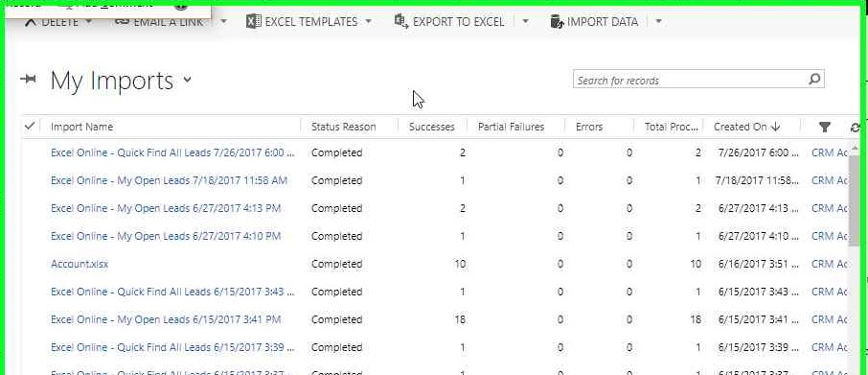
Task: Open the Email a Link dropdown arrow
Action: [223, 22]
